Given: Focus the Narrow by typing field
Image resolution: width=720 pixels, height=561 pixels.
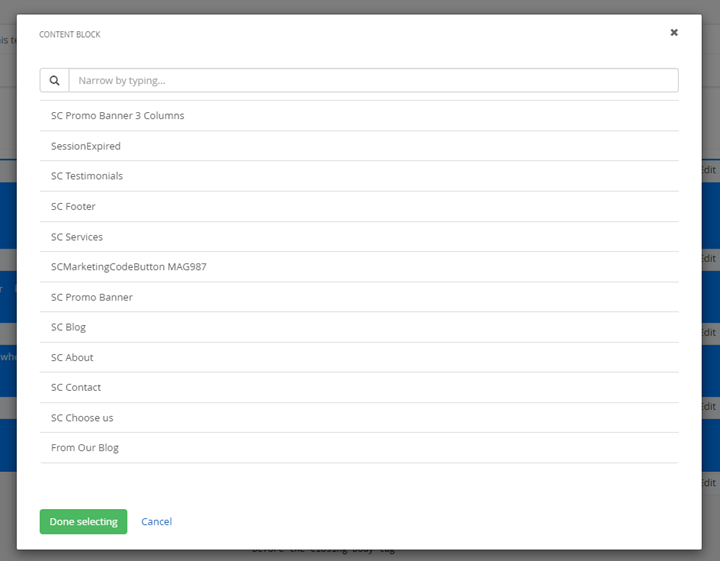Looking at the screenshot, I should click(373, 80).
